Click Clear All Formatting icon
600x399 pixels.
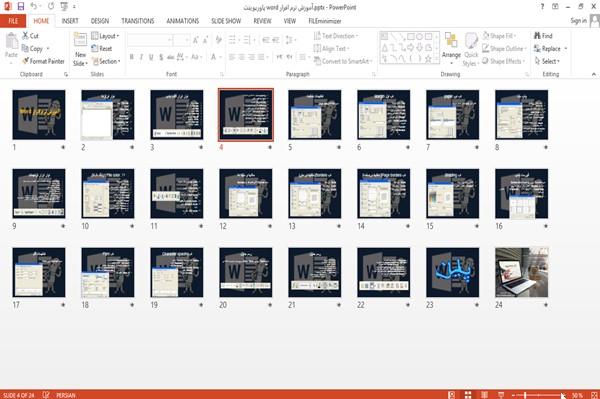pyautogui.click(x=218, y=40)
